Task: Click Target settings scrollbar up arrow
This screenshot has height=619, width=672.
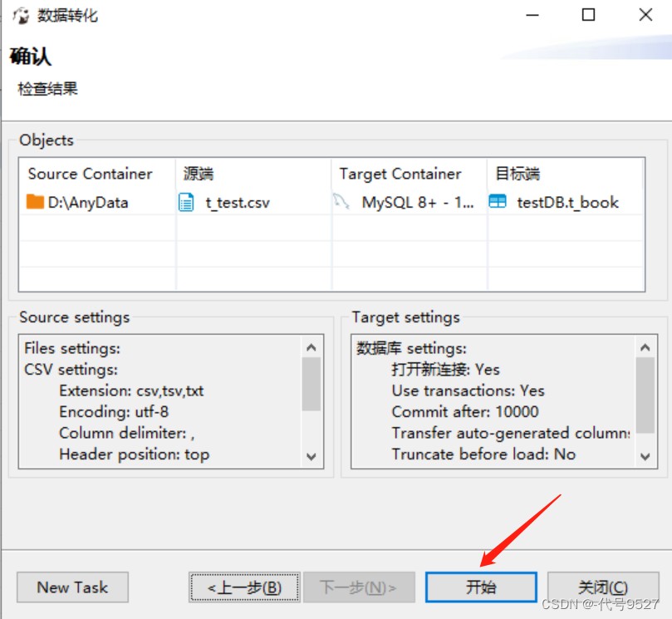Action: pyautogui.click(x=645, y=347)
